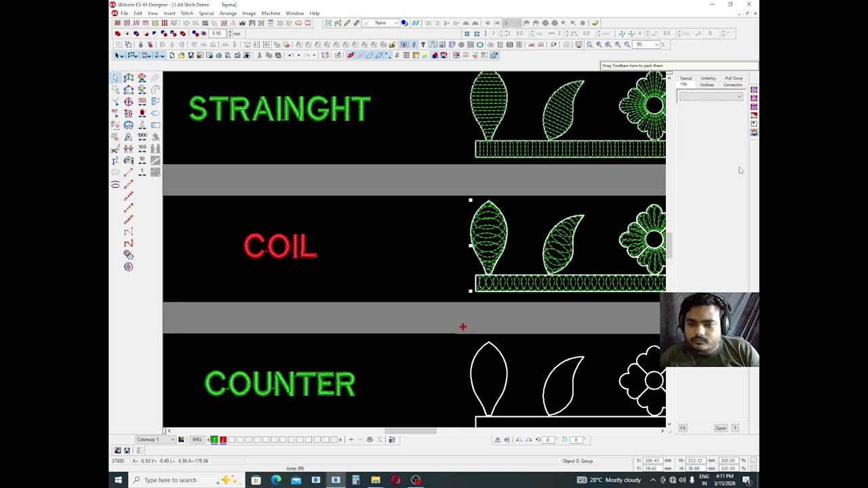Open the Calculator from taskbar

tap(355, 480)
